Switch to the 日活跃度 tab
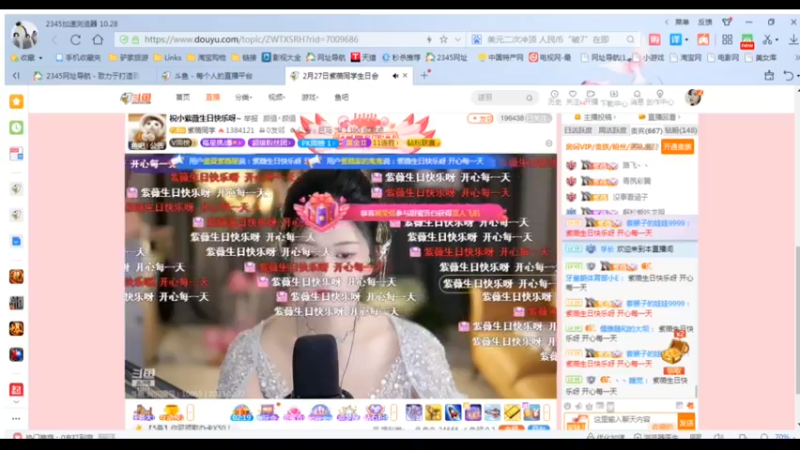The width and height of the screenshot is (800, 450). [x=578, y=131]
